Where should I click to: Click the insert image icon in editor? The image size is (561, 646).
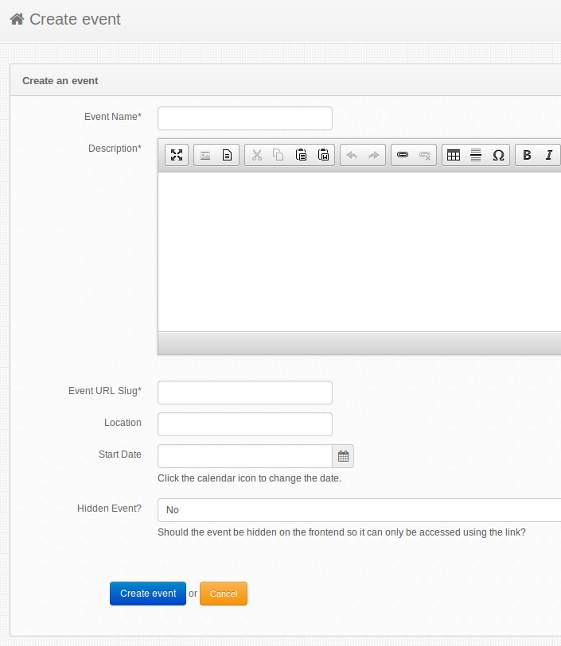point(205,155)
